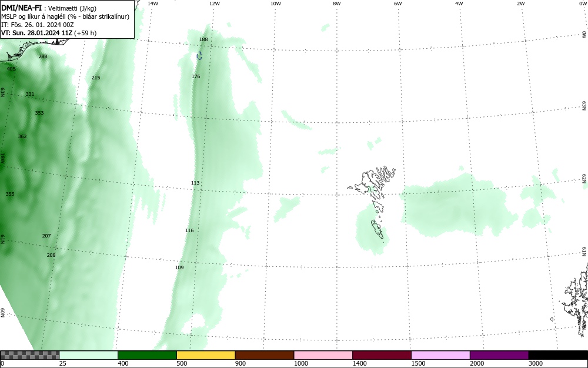The height and width of the screenshot is (368, 588).
Task: Click the yellow 500–900 legend swatch
Action: tap(206, 355)
